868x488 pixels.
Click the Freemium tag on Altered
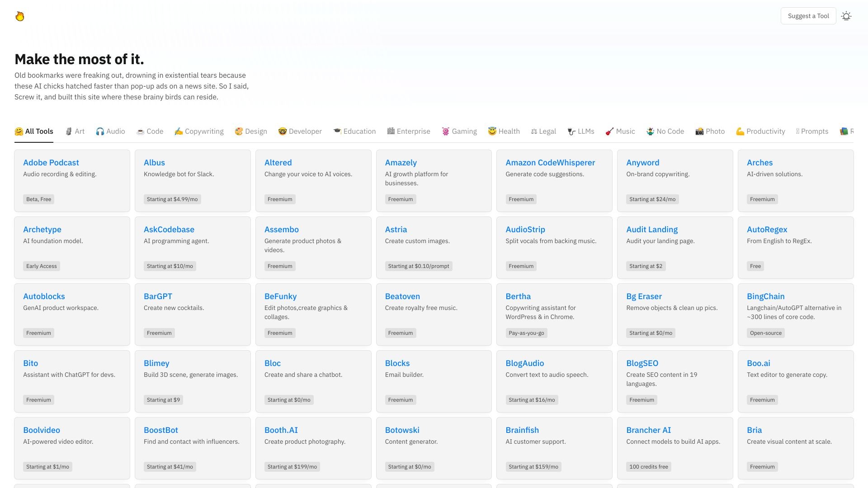point(280,199)
